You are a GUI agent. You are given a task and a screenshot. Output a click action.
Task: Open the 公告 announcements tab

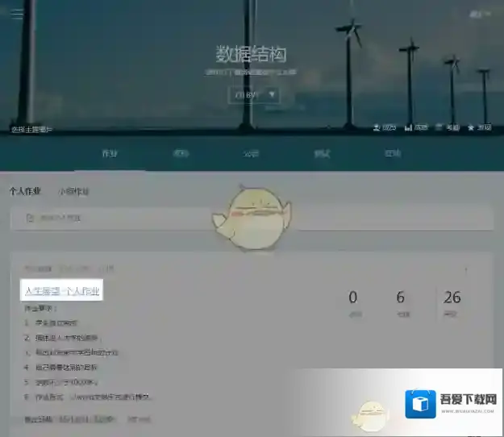(252, 153)
